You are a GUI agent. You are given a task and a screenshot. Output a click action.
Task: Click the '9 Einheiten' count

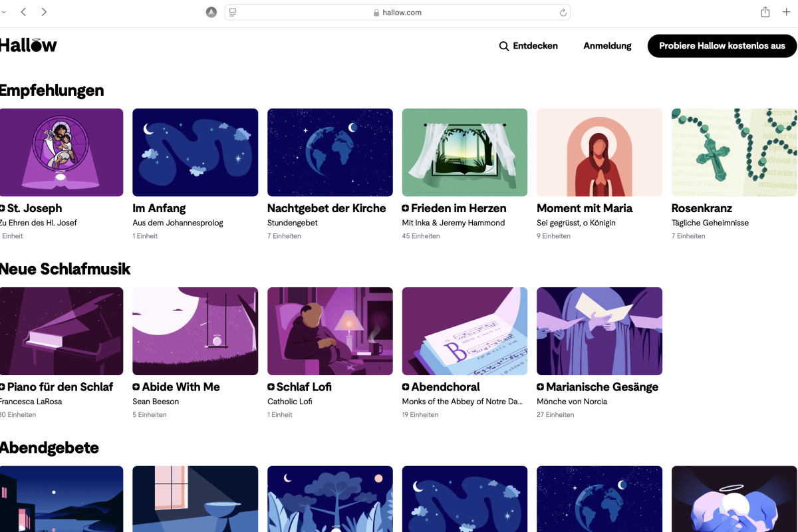(x=553, y=236)
